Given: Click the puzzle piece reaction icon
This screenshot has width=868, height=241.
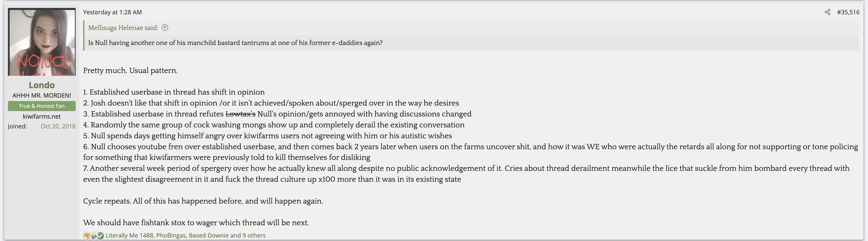Looking at the screenshot, I should pyautogui.click(x=94, y=235).
